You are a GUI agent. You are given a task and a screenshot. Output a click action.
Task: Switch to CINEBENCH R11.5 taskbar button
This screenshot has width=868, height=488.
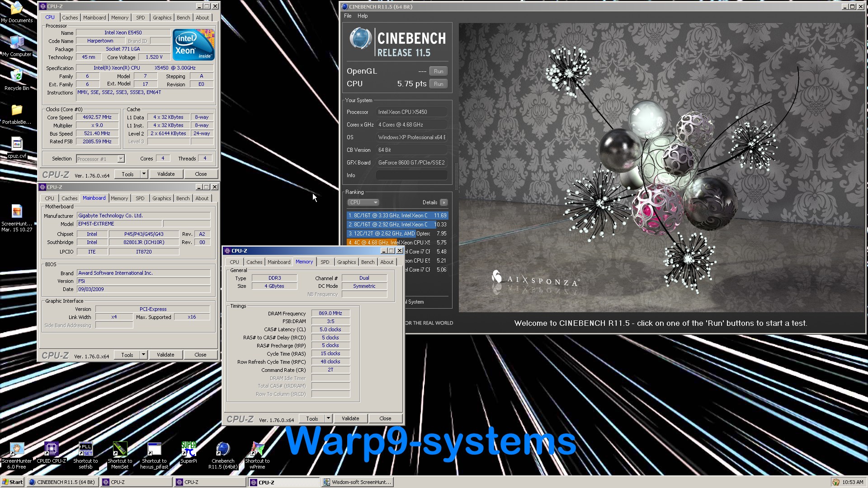click(62, 482)
